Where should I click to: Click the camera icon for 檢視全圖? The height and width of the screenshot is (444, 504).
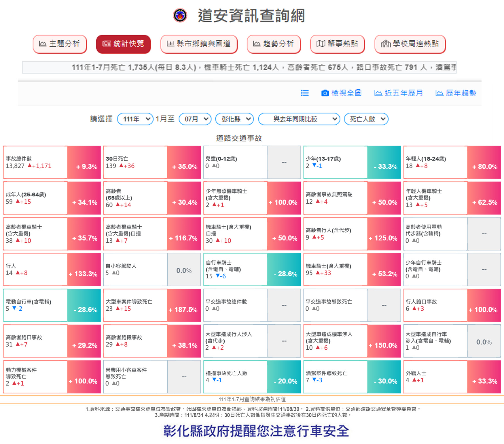[325, 93]
